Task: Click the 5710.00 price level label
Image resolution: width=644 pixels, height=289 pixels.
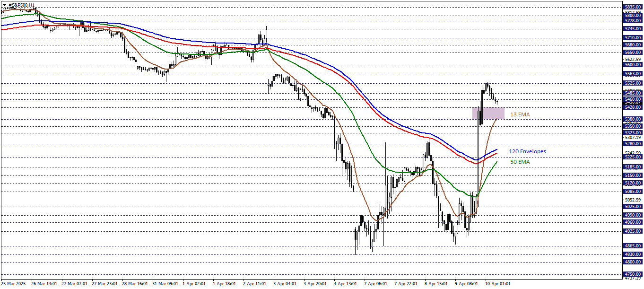Action: pos(633,37)
